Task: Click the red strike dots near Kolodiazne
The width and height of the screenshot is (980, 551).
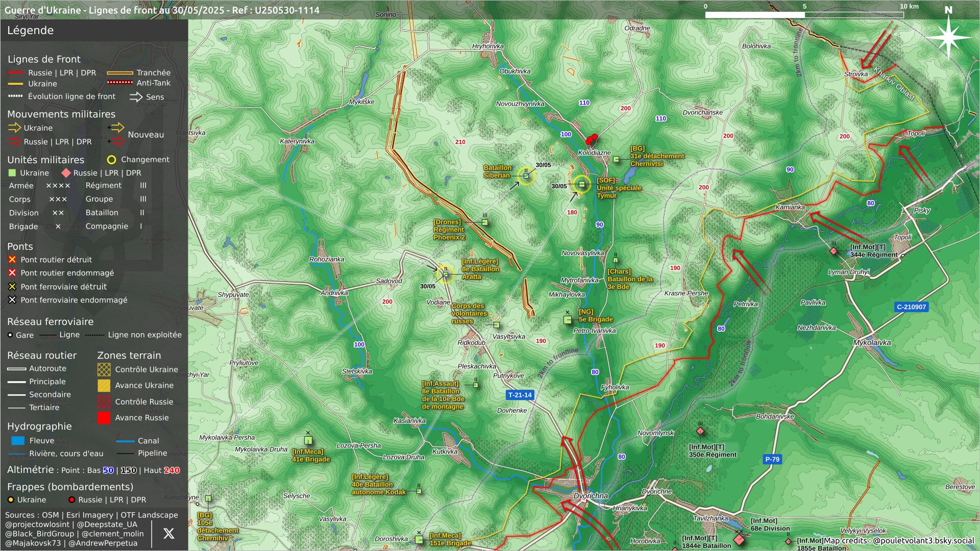Action: click(592, 139)
